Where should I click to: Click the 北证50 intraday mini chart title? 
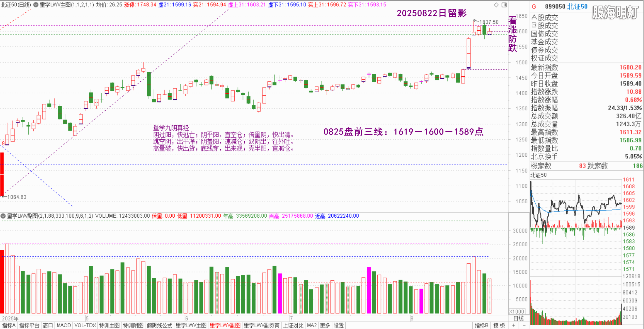[538, 175]
